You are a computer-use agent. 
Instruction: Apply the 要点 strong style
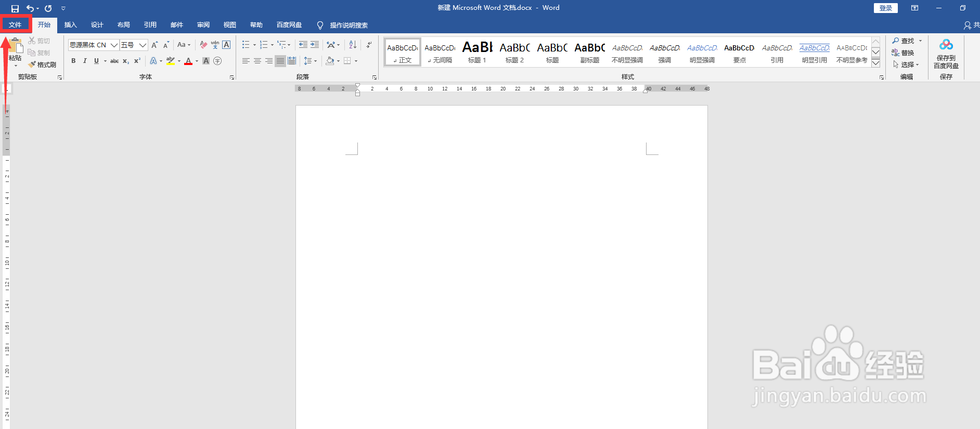pyautogui.click(x=739, y=52)
